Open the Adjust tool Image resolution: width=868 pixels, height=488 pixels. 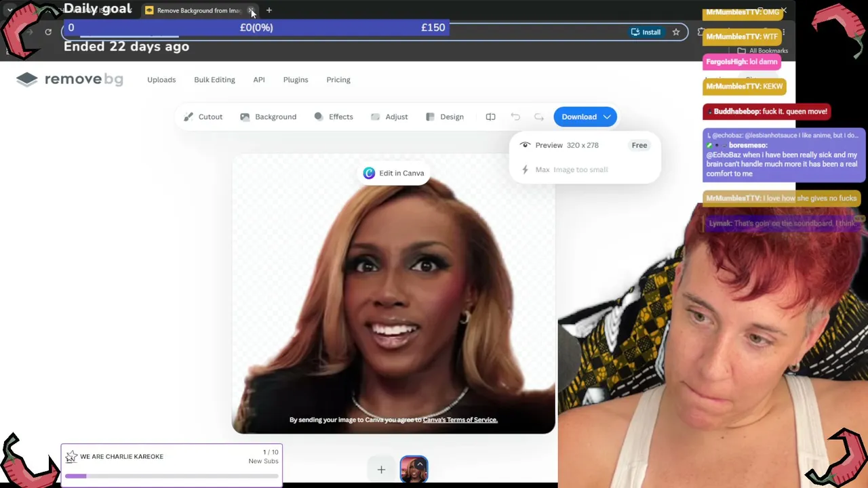389,117
